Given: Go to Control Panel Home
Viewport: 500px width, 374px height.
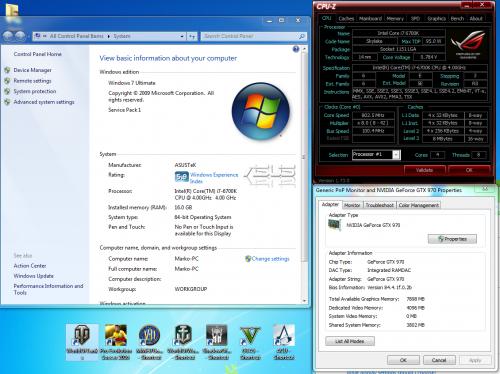Looking at the screenshot, I should [37, 54].
